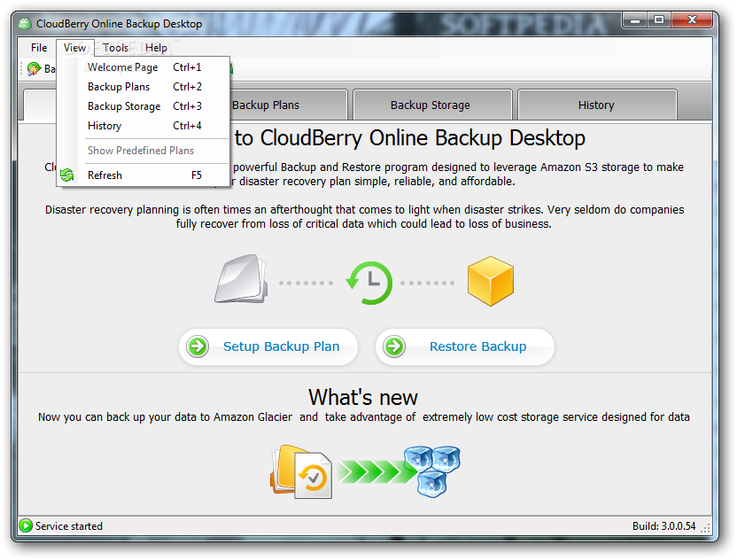Image resolution: width=737 pixels, height=560 pixels.
Task: Click the green clock restore icon
Action: click(x=369, y=283)
